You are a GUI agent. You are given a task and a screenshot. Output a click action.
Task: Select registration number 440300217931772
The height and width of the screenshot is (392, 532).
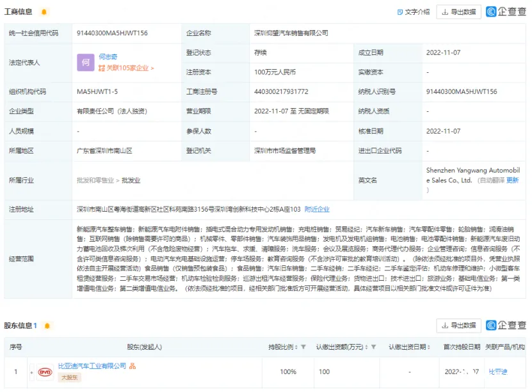[281, 92]
